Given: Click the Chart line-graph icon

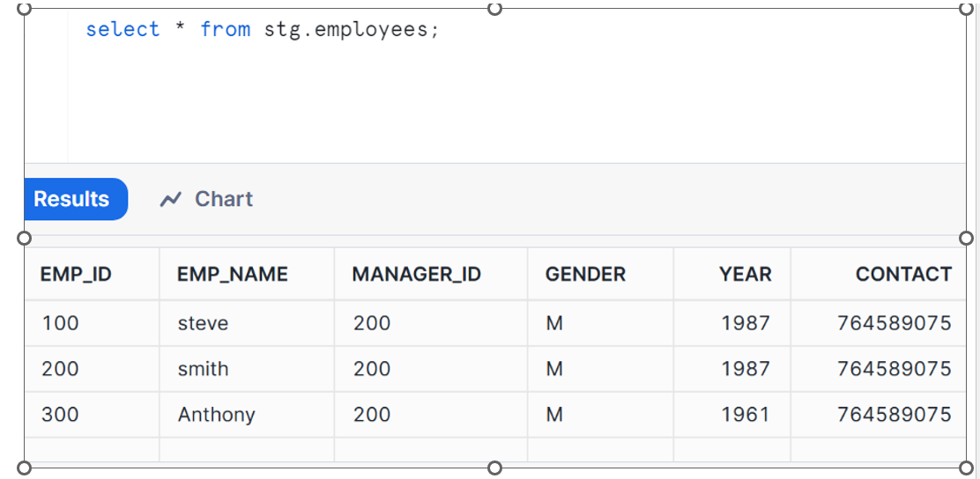Looking at the screenshot, I should pyautogui.click(x=171, y=200).
